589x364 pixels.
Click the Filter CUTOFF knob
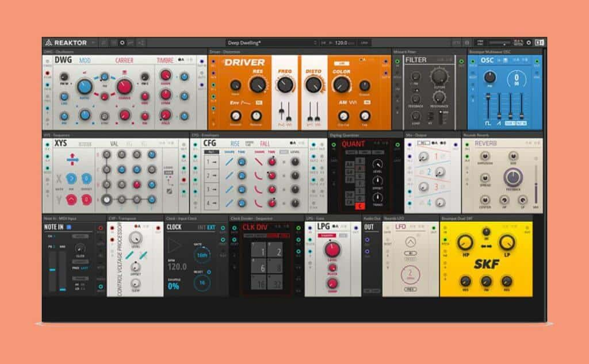[x=439, y=76]
